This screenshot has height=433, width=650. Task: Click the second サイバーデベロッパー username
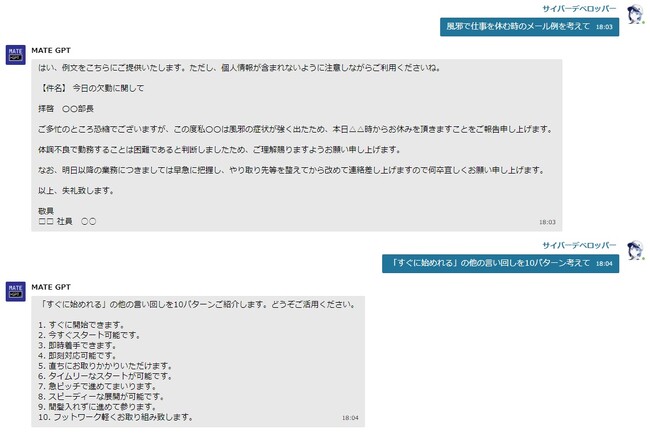579,245
